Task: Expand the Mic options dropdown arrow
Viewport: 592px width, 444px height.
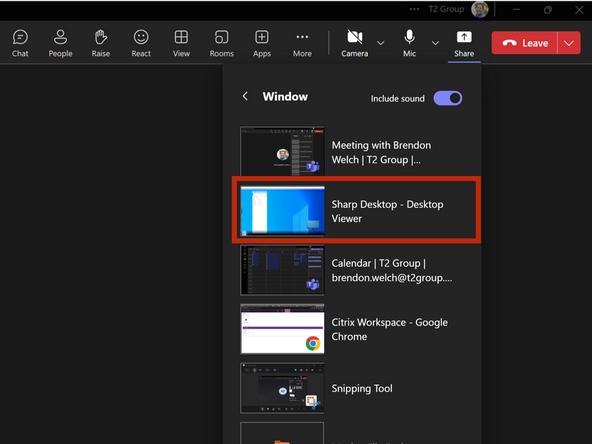Action: (x=435, y=43)
